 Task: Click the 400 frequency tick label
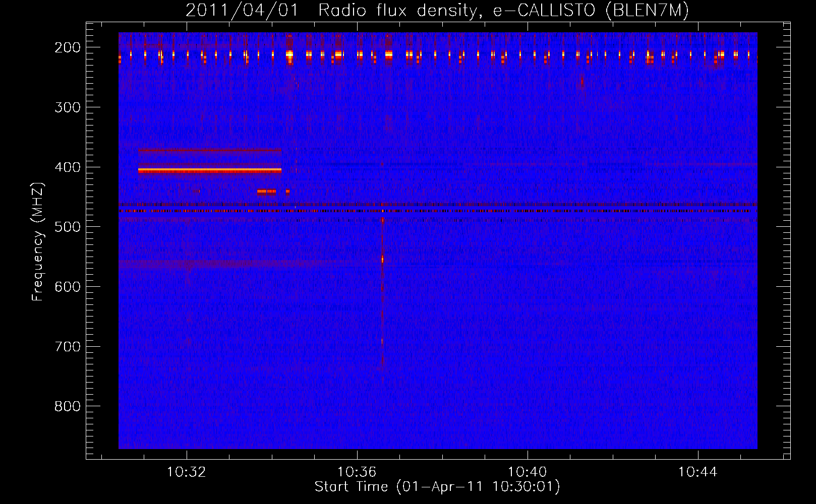68,167
